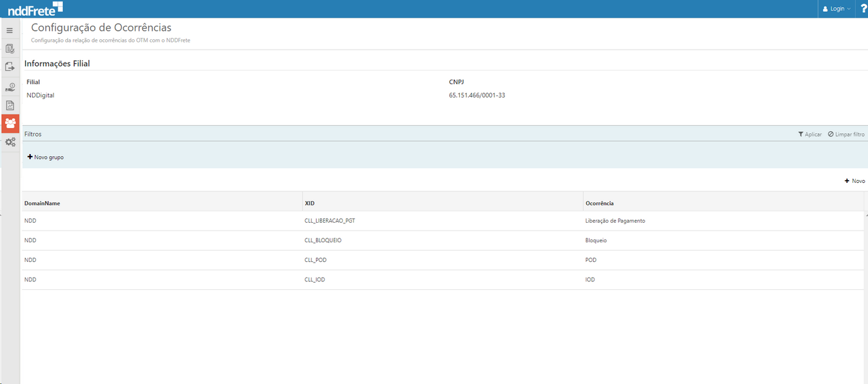Select the CLL_IOD row
868x384 pixels.
point(315,280)
